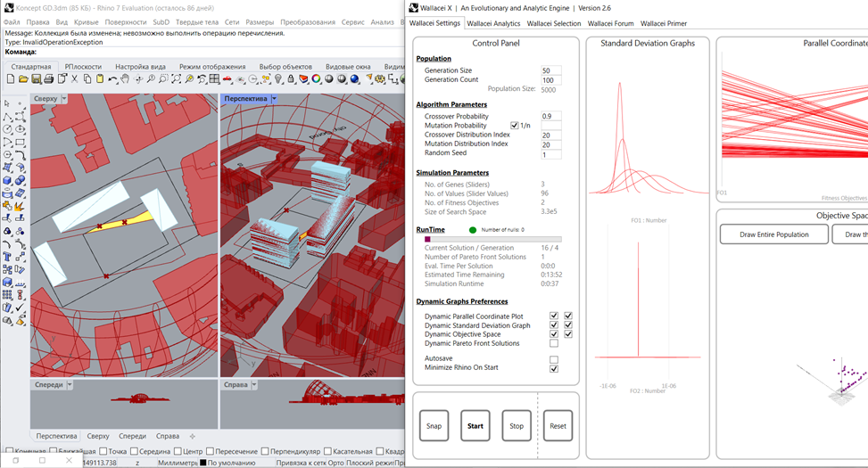This screenshot has height=468, width=868.
Task: Click the Copy icon in Rhino toolbar
Action: [x=87, y=79]
